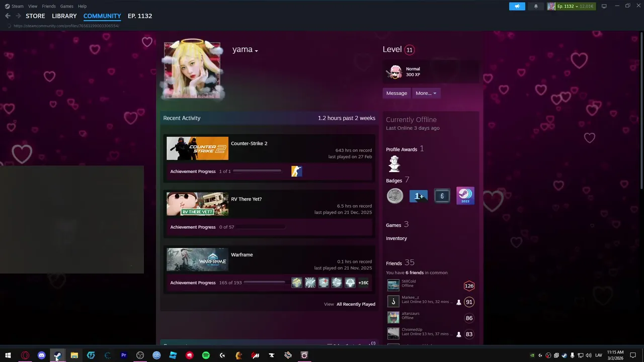644x362 pixels.
Task: Open the notifications bell
Action: click(x=536, y=6)
